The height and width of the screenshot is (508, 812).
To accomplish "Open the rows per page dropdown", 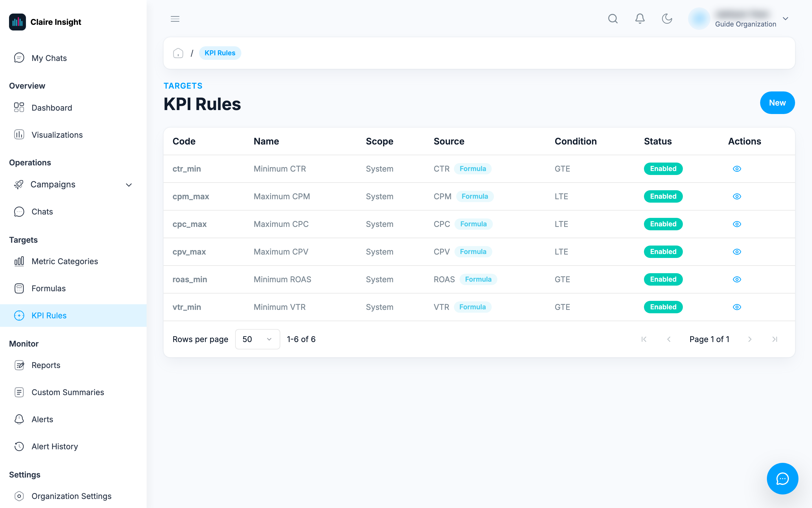I will tap(257, 339).
